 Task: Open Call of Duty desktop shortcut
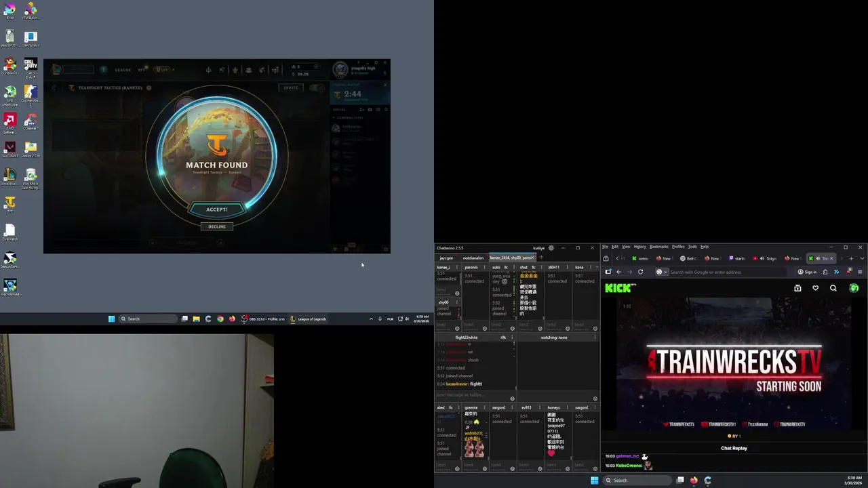[x=31, y=68]
